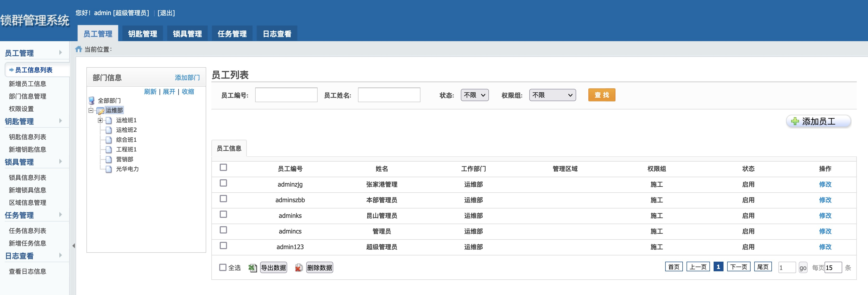Toggle the 全选 checkbox

point(223,267)
